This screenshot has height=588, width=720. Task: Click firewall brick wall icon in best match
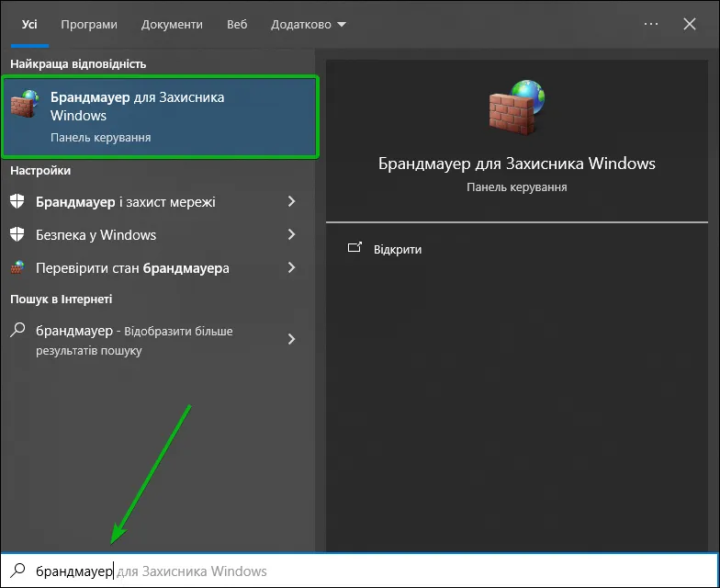(24, 104)
